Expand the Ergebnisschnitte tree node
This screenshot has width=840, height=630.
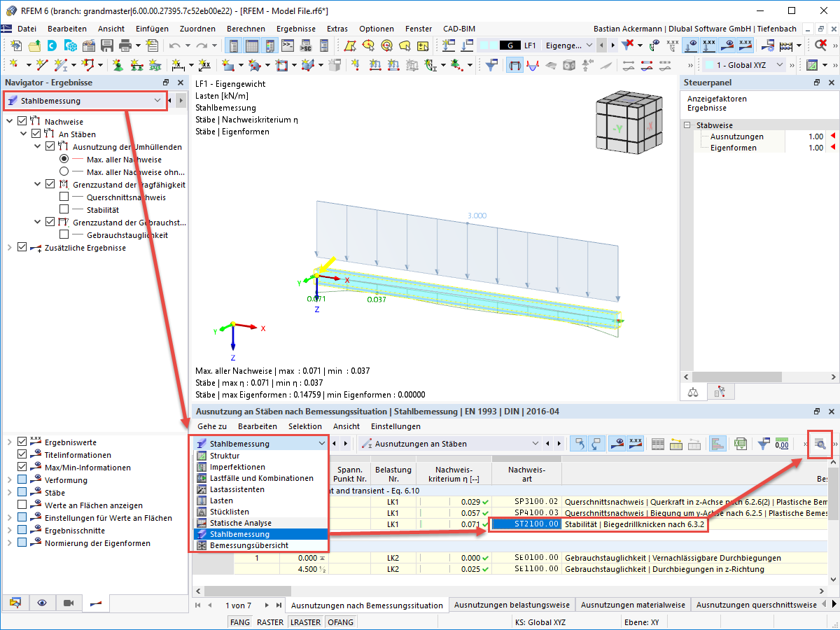coord(9,531)
